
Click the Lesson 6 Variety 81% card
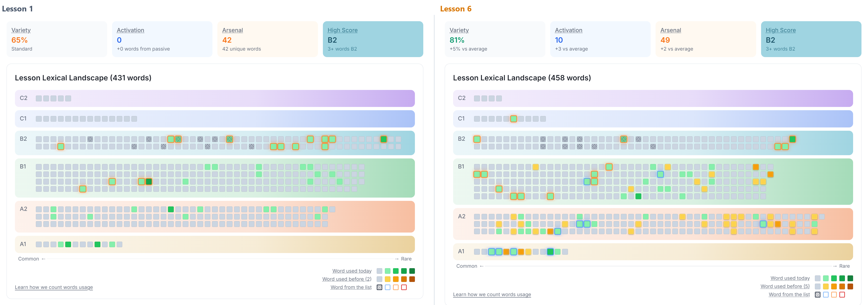(x=495, y=39)
